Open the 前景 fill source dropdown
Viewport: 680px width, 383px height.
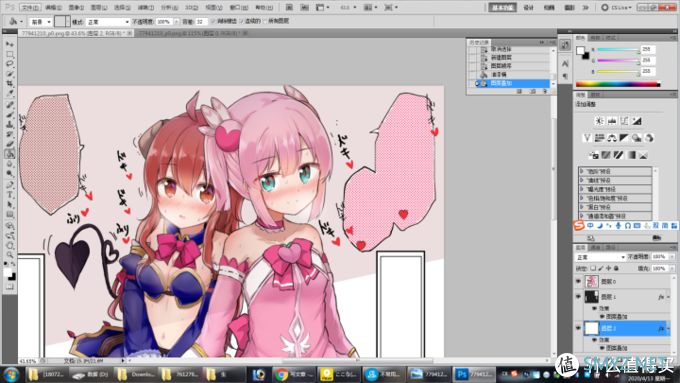click(x=40, y=22)
